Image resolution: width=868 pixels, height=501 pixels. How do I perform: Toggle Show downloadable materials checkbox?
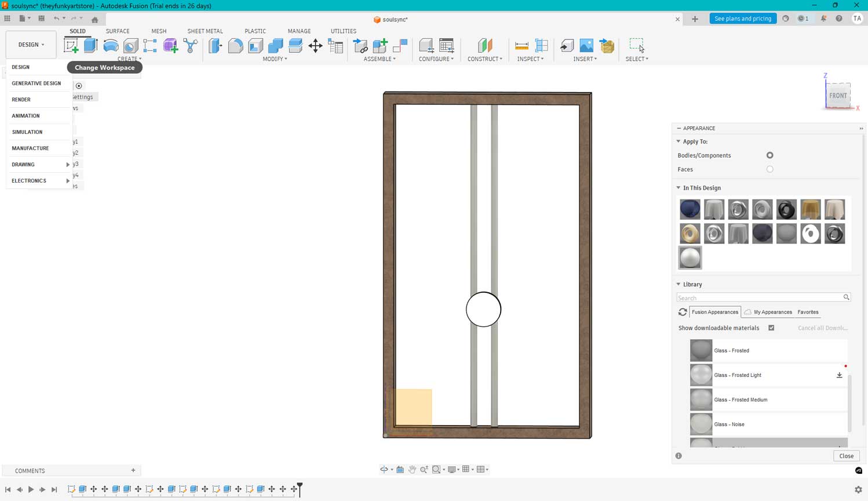click(771, 328)
